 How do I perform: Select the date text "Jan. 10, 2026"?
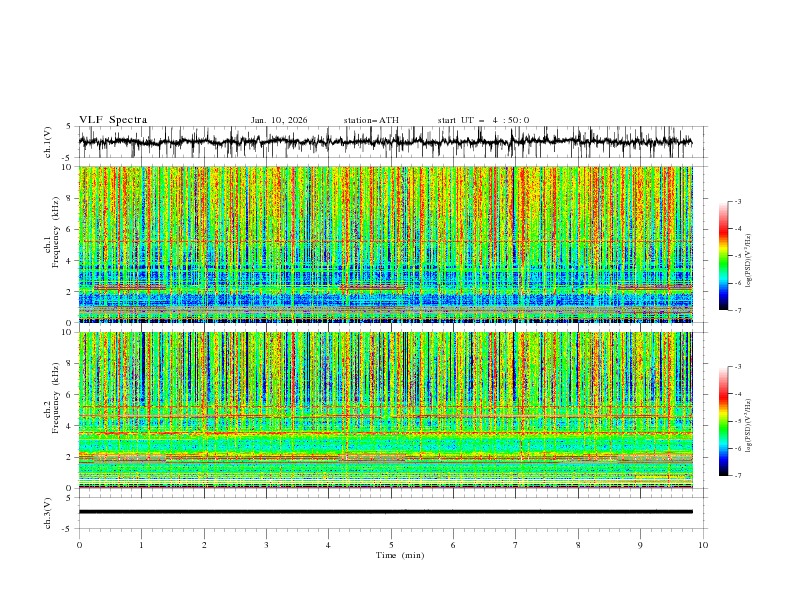tap(279, 120)
